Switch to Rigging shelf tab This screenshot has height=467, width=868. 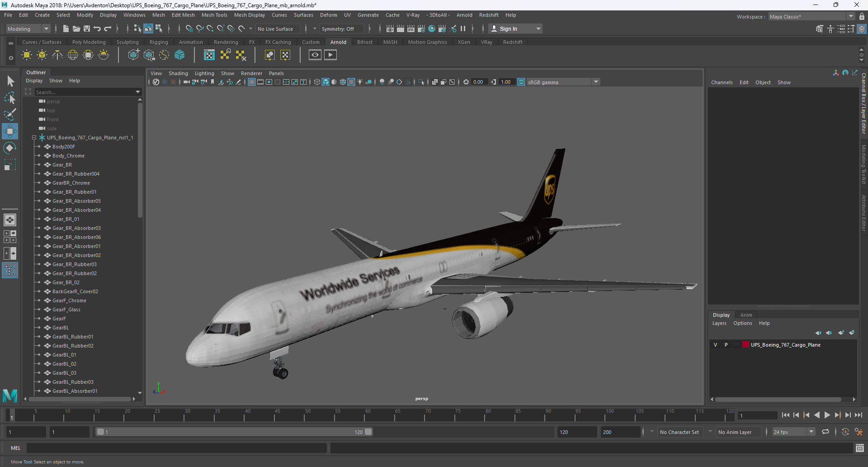tap(159, 42)
